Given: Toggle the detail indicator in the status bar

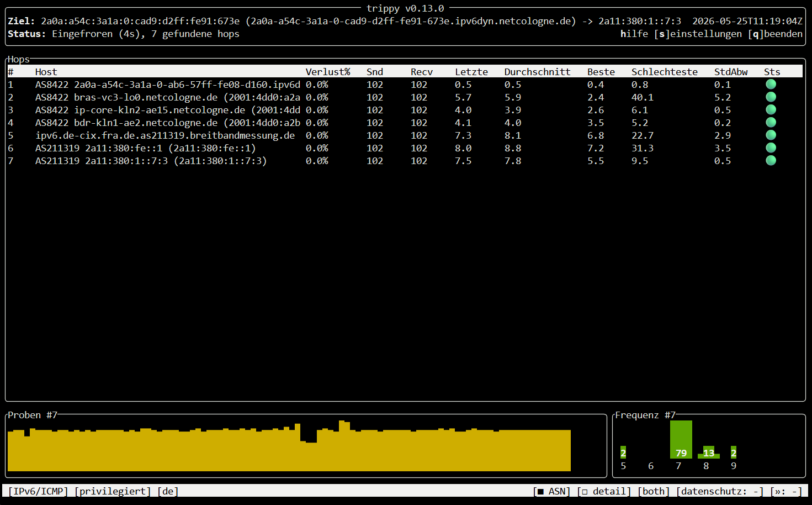Looking at the screenshot, I should (x=604, y=491).
